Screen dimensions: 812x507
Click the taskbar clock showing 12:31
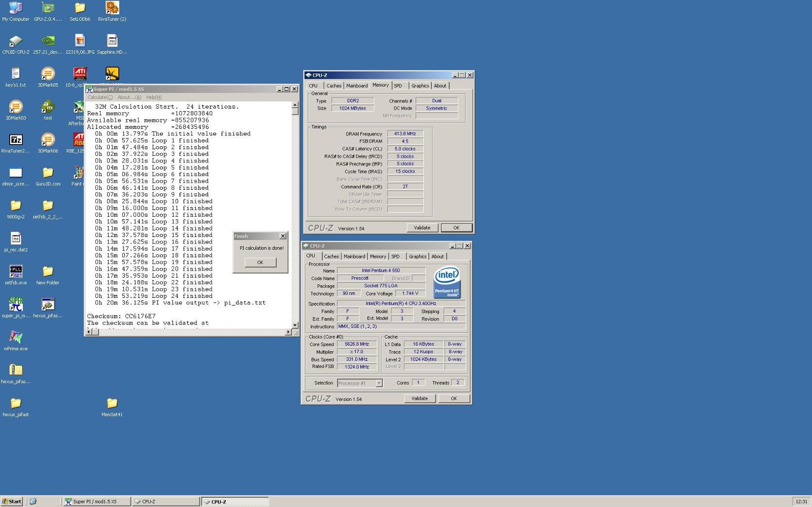[x=801, y=501]
